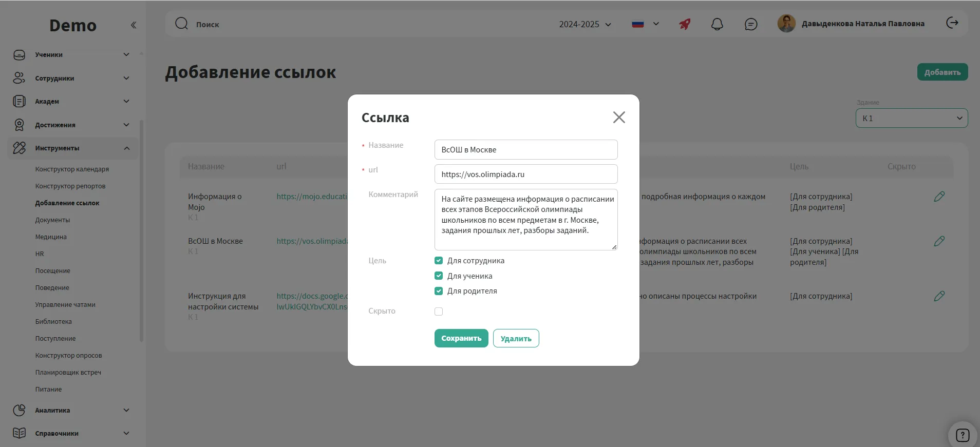Click the url input field
This screenshot has width=980, height=447.
point(525,174)
